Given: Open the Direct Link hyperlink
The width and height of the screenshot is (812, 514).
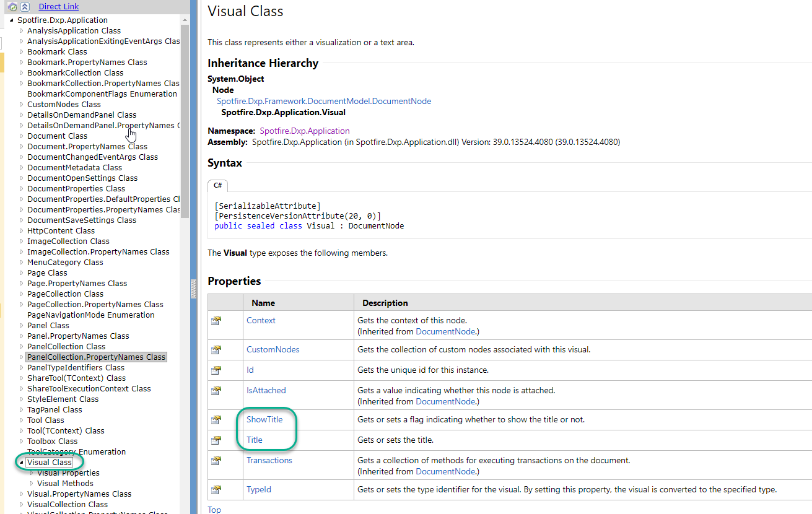Looking at the screenshot, I should pos(59,7).
